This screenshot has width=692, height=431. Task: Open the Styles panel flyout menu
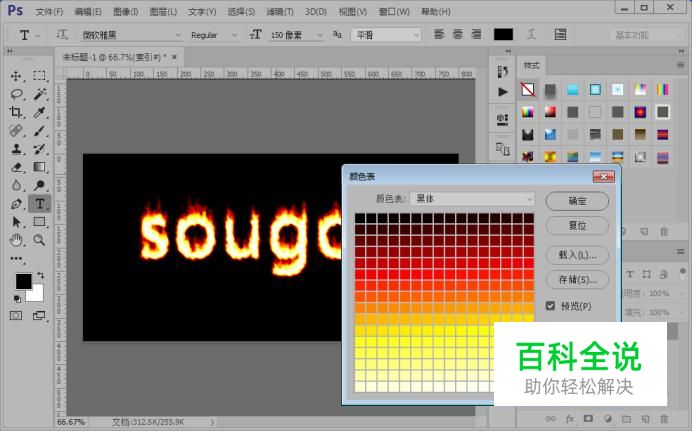click(x=681, y=65)
